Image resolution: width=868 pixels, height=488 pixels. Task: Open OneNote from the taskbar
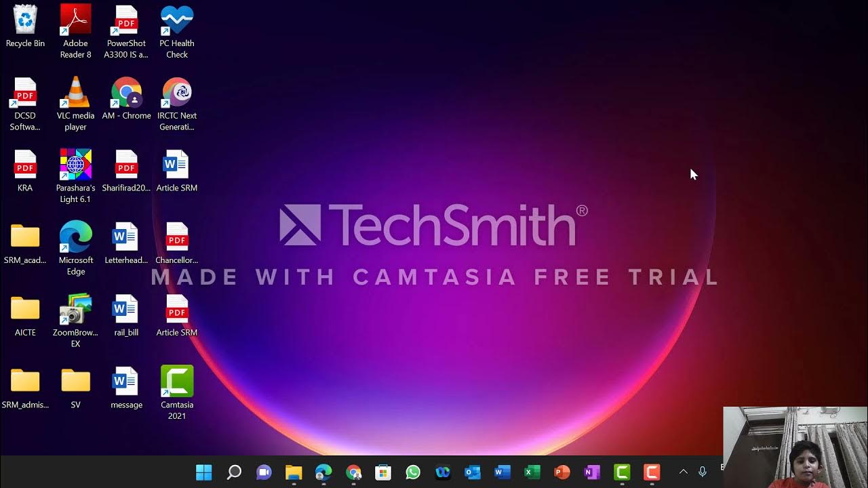pyautogui.click(x=592, y=472)
